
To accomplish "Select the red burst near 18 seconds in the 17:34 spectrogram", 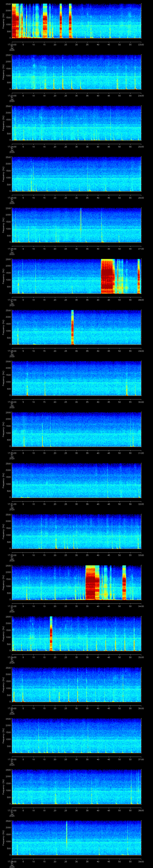I will pyautogui.click(x=51, y=633).
